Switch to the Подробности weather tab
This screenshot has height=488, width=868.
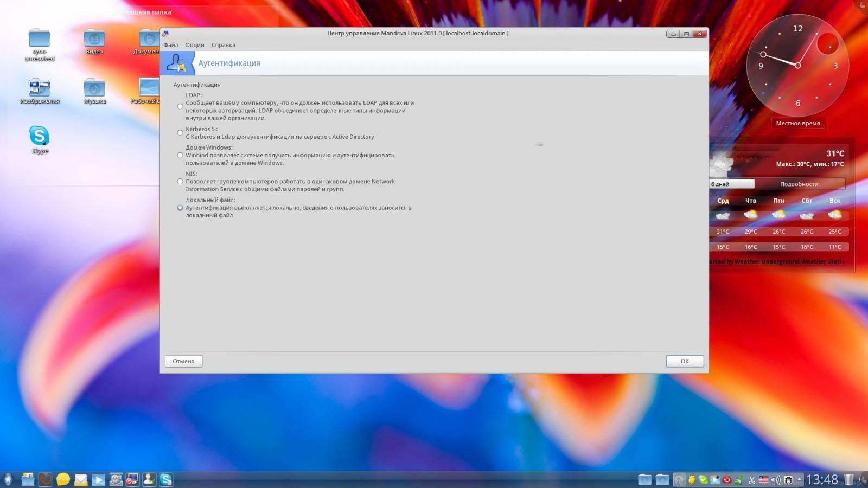[x=799, y=184]
